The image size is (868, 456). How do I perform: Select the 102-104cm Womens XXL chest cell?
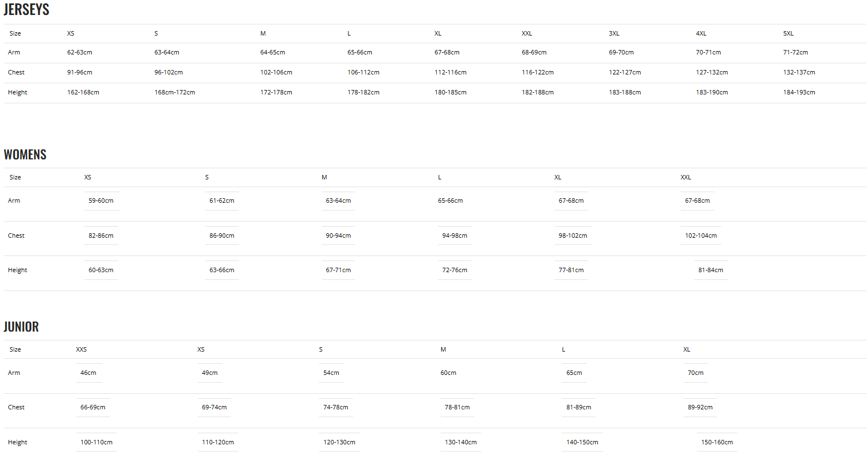point(700,235)
